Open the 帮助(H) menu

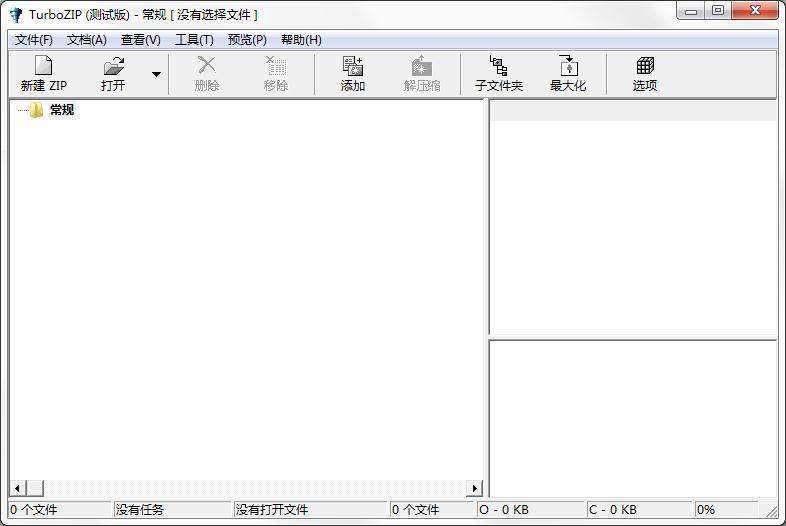tap(301, 40)
